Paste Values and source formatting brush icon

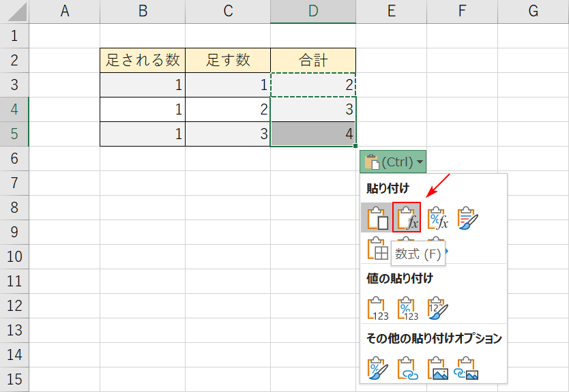437,308
